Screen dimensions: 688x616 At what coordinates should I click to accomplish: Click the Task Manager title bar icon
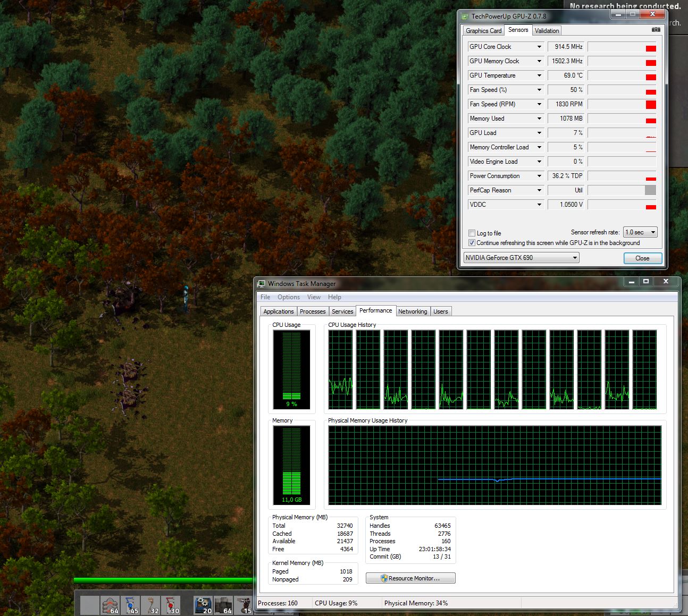261,284
